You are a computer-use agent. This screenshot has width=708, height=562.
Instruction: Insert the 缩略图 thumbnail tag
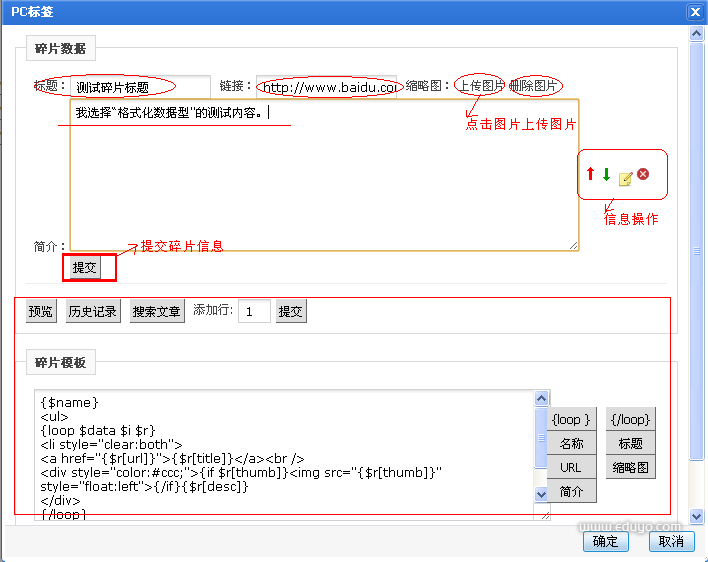click(x=630, y=467)
